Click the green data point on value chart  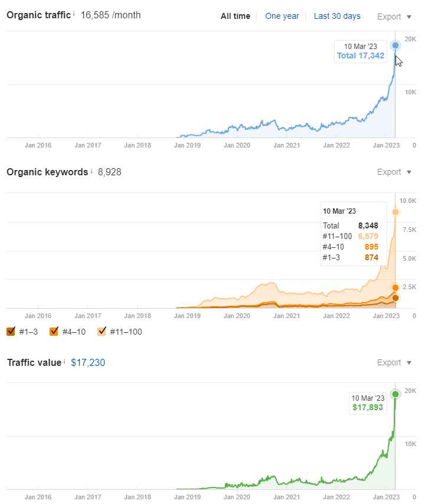click(x=395, y=394)
